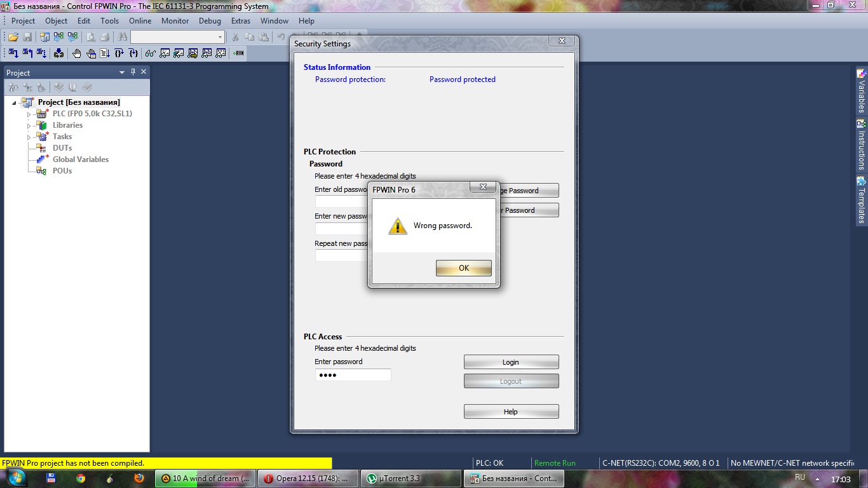Expand the Tasks tree node
Image resolution: width=868 pixels, height=488 pixels.
click(29, 137)
